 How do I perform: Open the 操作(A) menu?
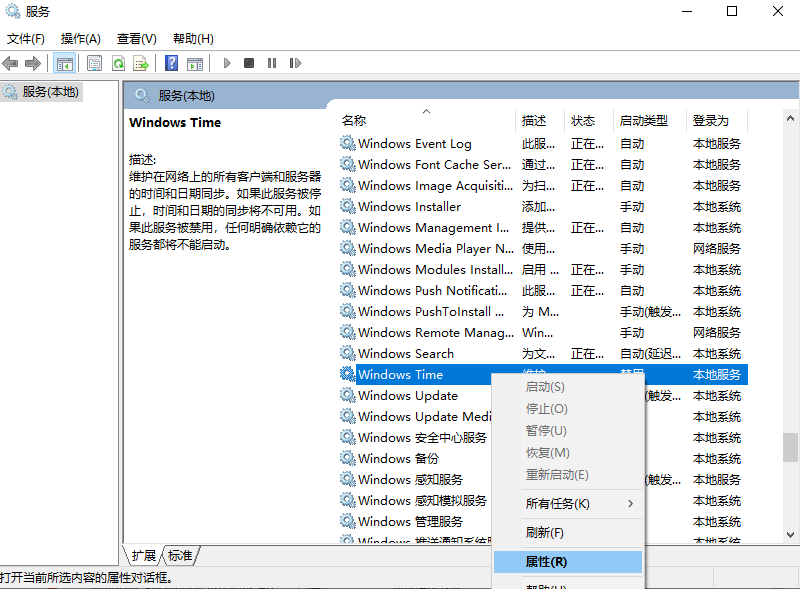pos(78,38)
